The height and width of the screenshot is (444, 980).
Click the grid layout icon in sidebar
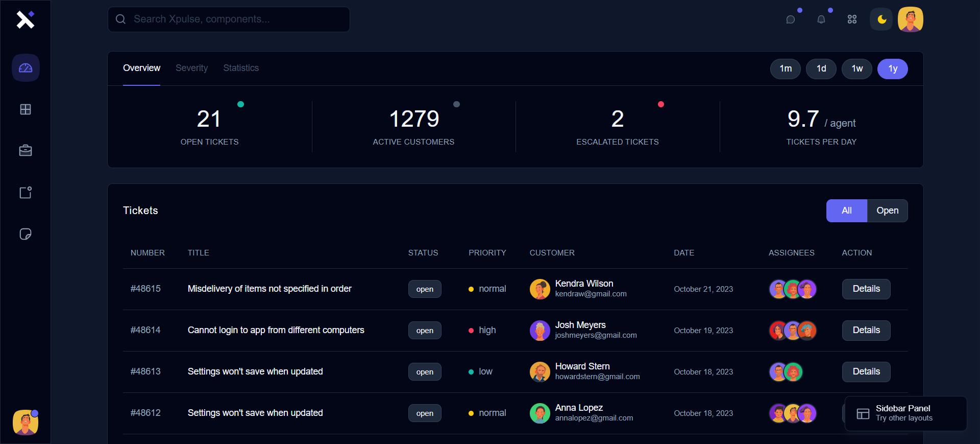[26, 109]
